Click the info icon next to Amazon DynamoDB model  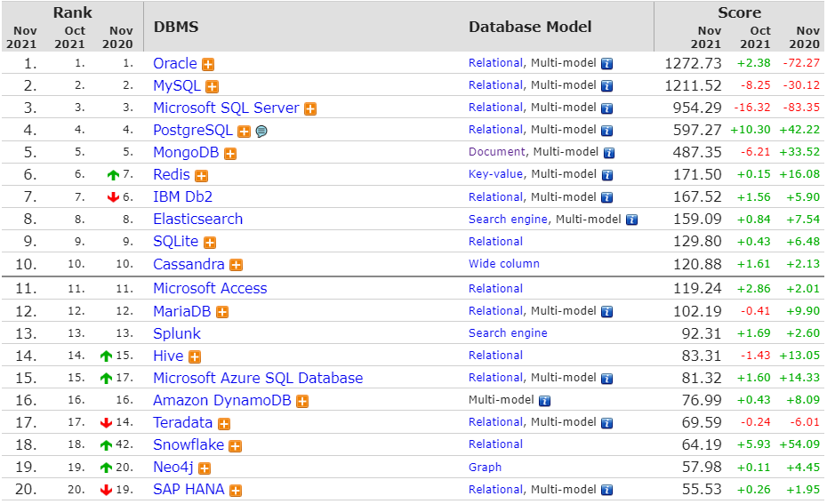[544, 401]
